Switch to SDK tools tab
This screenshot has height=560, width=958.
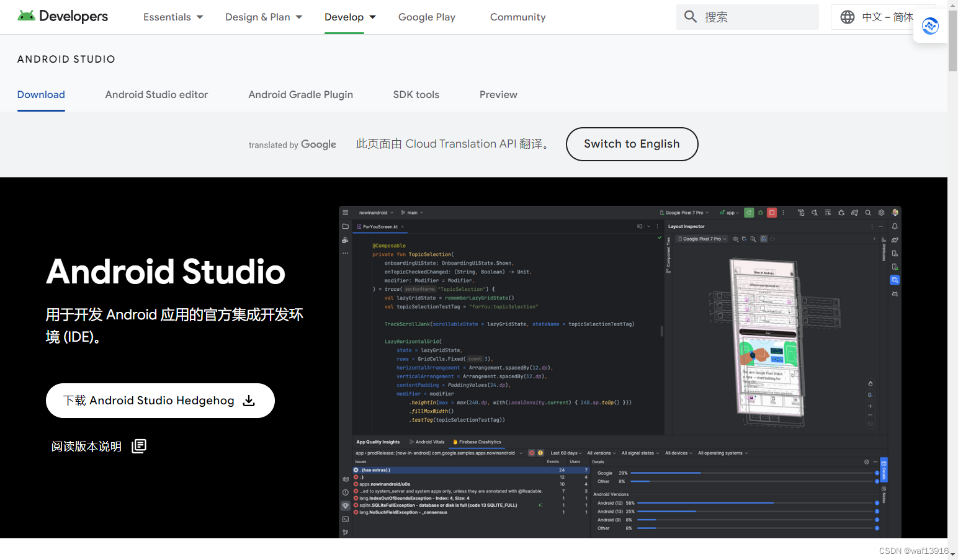coord(416,94)
